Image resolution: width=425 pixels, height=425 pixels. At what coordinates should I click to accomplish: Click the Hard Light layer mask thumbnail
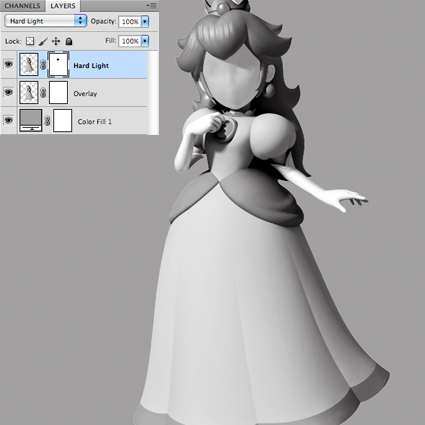click(x=58, y=65)
